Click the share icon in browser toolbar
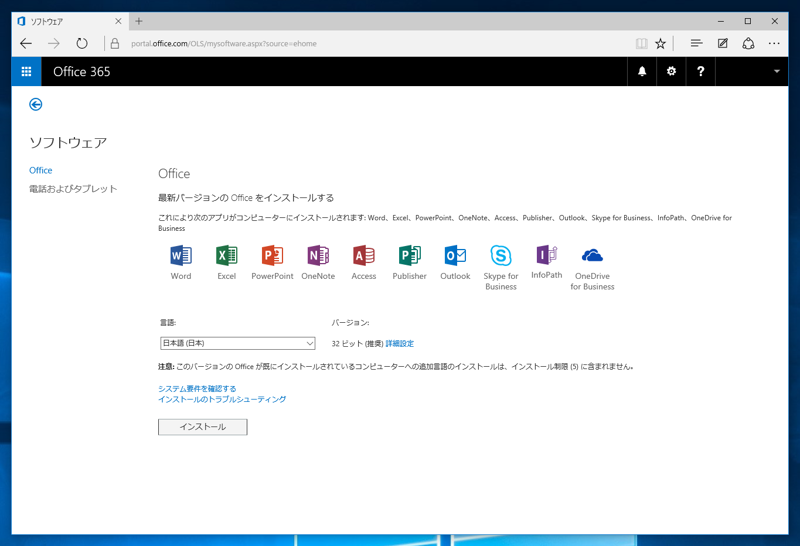Viewport: 800px width, 546px height. 748,43
